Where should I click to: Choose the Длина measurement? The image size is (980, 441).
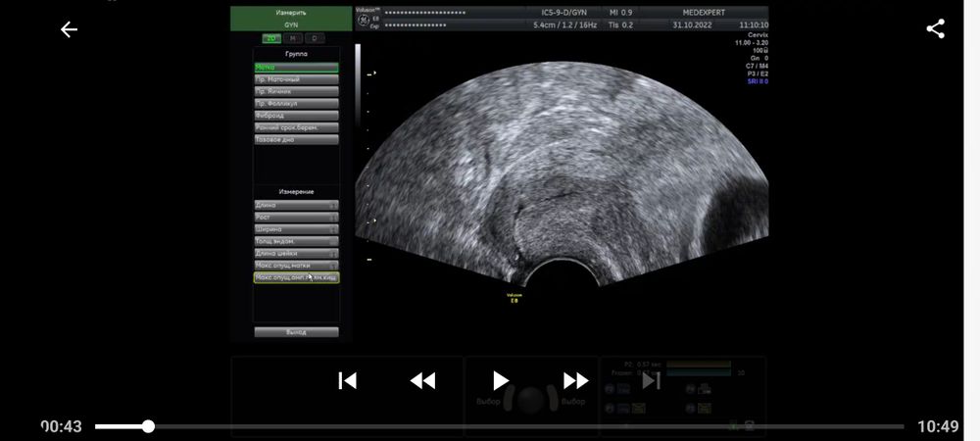(x=296, y=205)
